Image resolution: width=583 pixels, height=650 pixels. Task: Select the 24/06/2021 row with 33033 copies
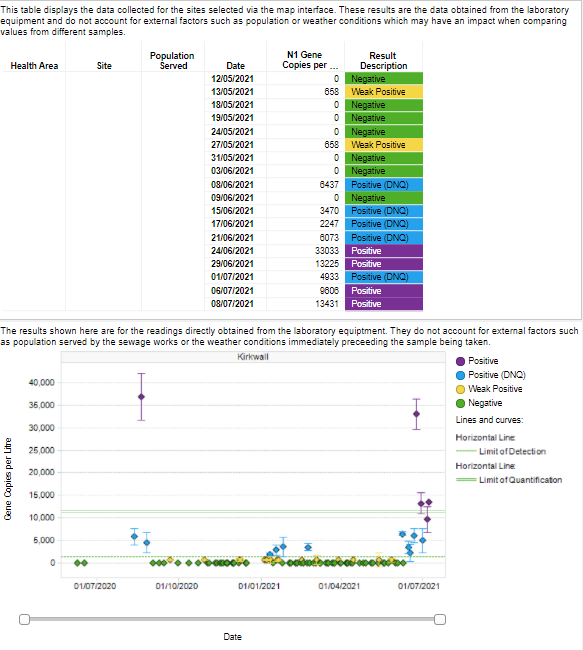[213, 251]
